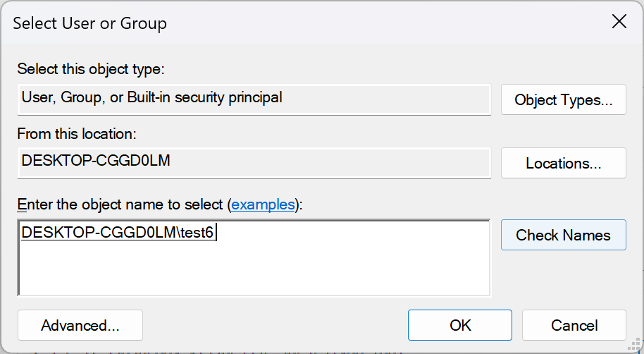The image size is (644, 354).
Task: Click the word 'User' in the object type field
Action: coord(37,98)
